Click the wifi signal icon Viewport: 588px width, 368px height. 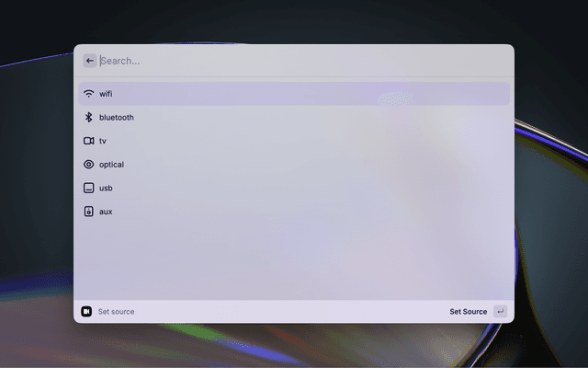(89, 94)
